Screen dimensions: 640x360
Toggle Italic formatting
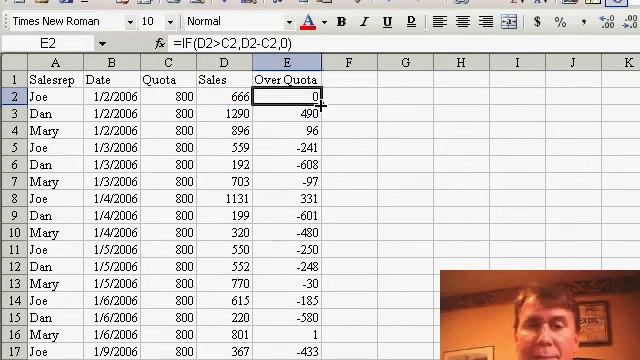point(364,22)
